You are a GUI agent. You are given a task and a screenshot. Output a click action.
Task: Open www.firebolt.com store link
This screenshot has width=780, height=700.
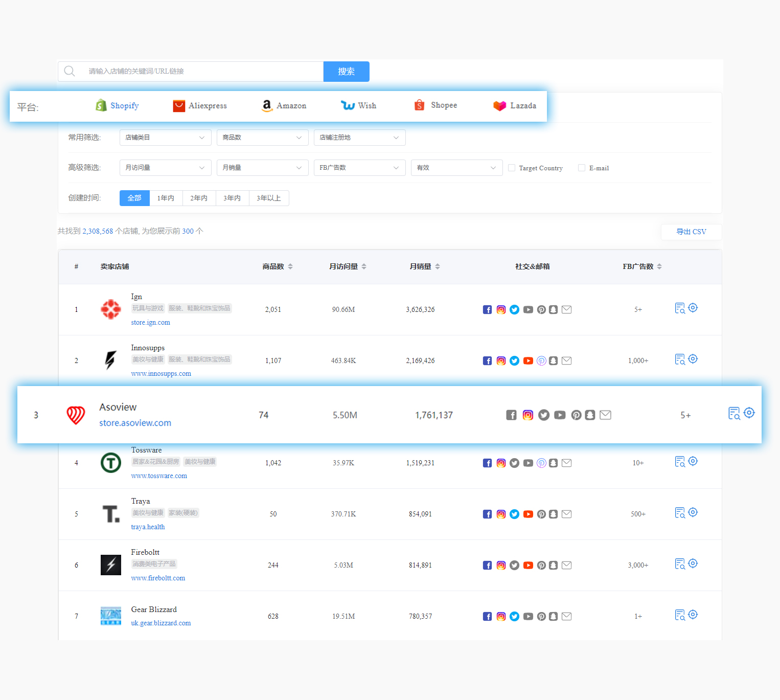click(158, 578)
